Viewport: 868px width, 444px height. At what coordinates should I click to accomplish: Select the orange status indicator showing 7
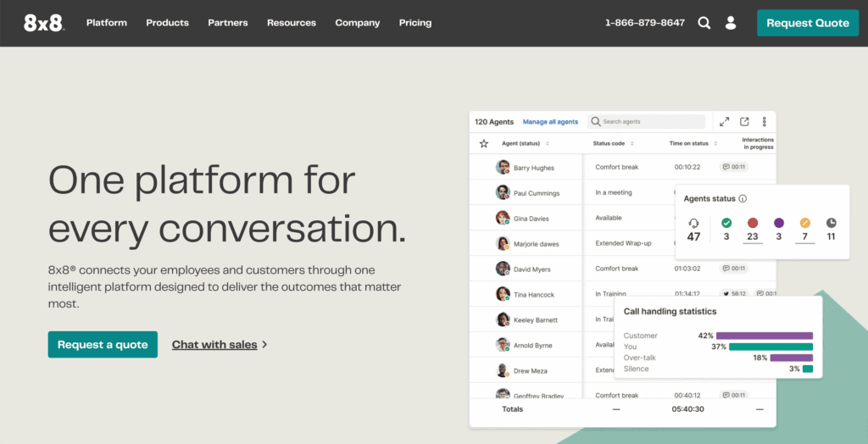[x=805, y=223]
